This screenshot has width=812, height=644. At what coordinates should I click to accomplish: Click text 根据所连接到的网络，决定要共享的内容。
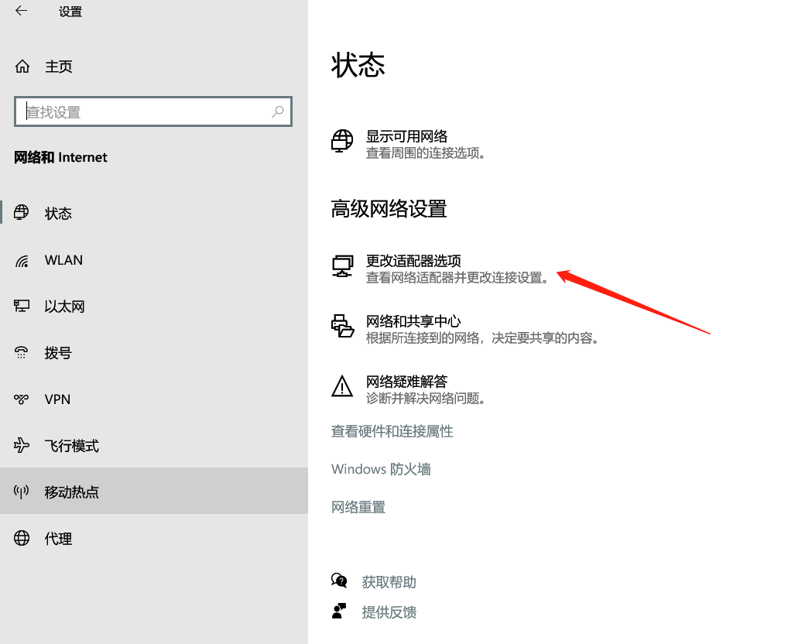click(x=483, y=338)
